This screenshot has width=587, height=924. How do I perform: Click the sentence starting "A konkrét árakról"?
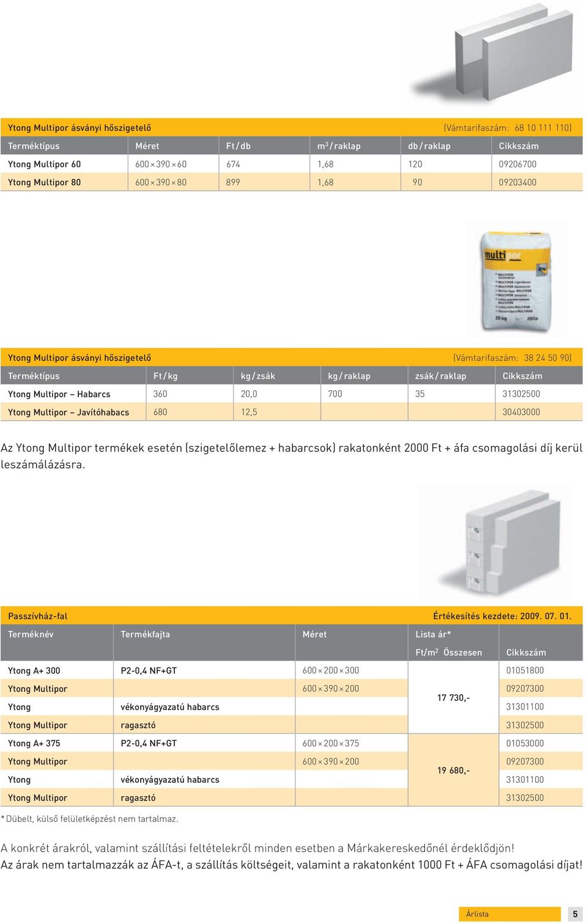(x=257, y=848)
